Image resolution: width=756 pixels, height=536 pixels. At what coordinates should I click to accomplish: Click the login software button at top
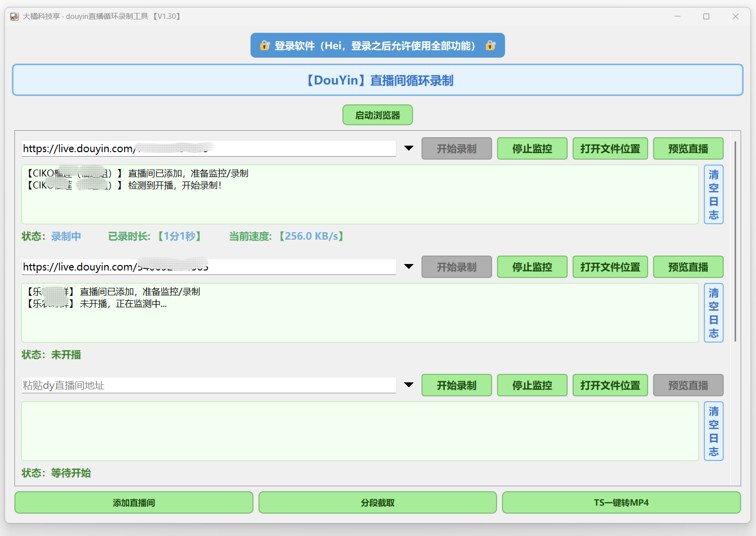tap(378, 45)
